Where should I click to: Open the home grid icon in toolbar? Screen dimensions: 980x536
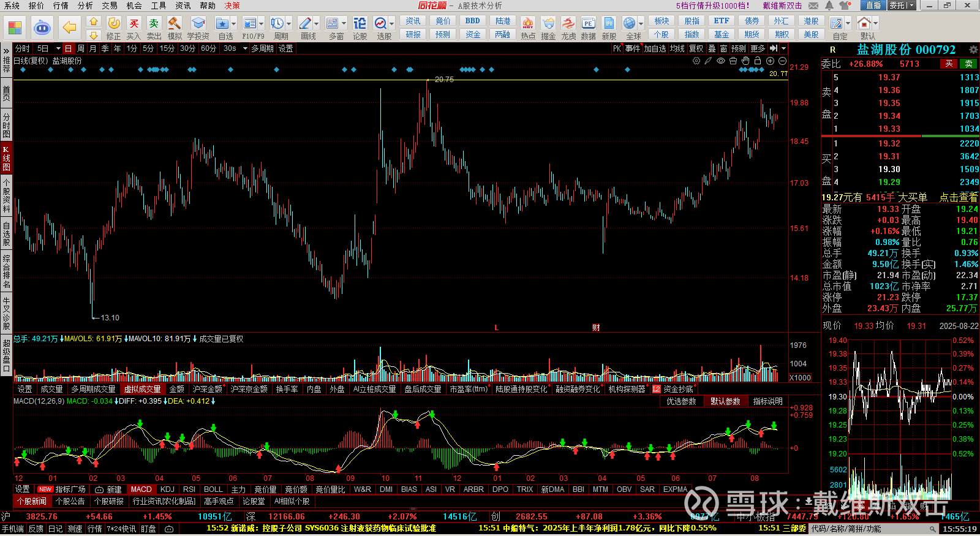point(15,28)
